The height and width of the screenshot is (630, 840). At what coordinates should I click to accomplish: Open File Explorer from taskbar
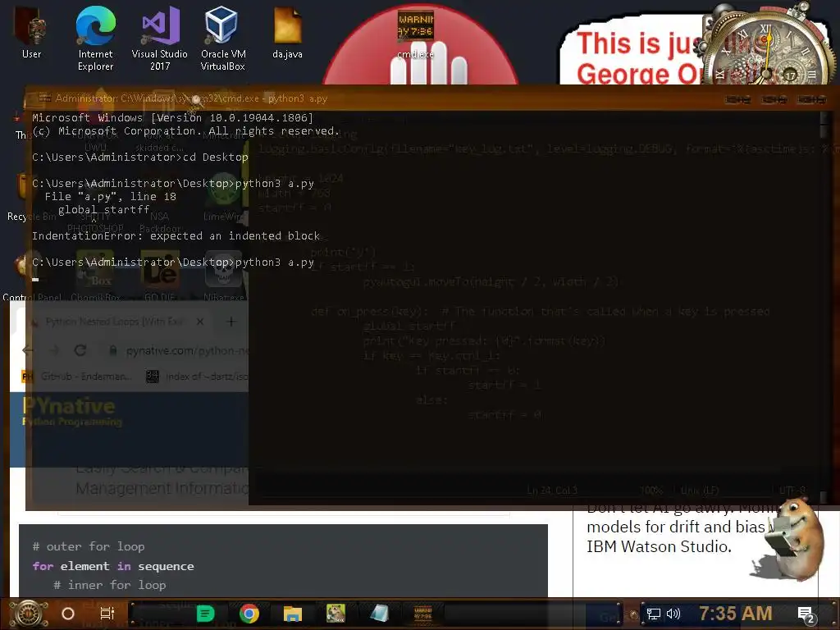[293, 614]
